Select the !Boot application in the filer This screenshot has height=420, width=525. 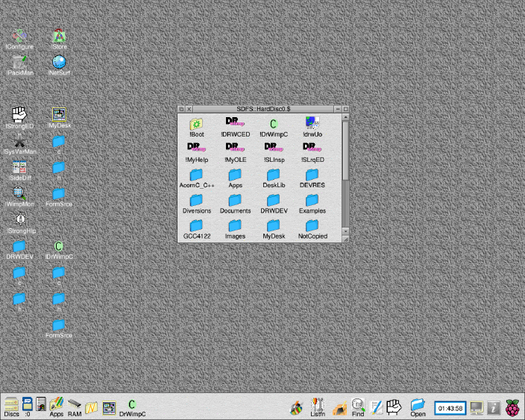[197, 124]
